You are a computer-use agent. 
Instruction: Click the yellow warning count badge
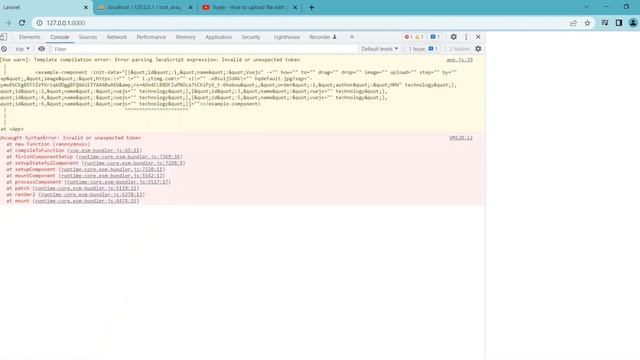419,37
